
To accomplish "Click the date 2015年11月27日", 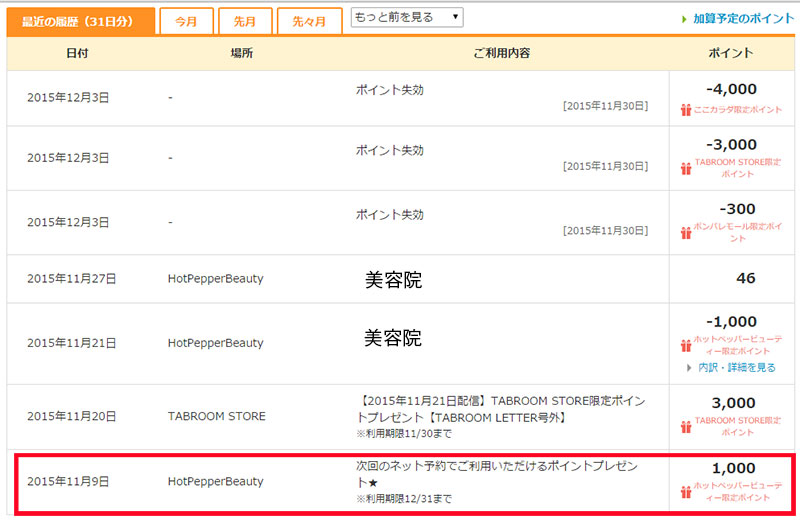I will point(71,279).
